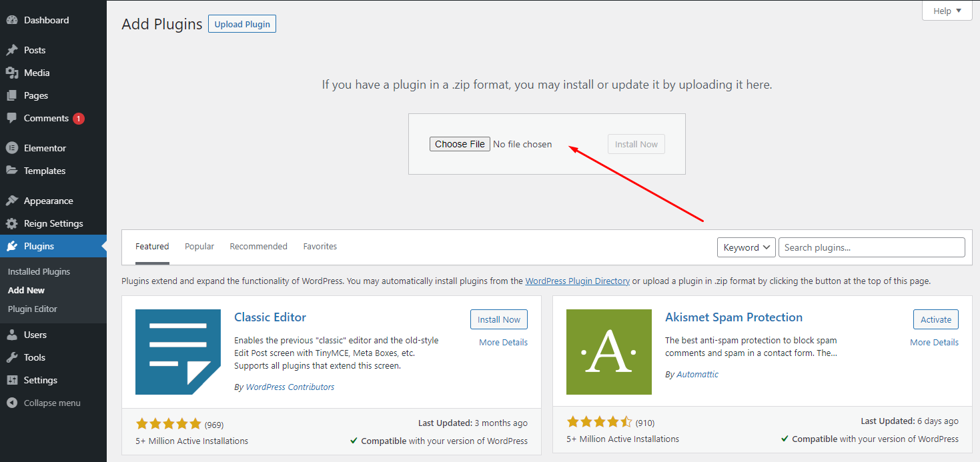Click the Upload Plugin button
Viewport: 980px width, 462px height.
coord(242,24)
